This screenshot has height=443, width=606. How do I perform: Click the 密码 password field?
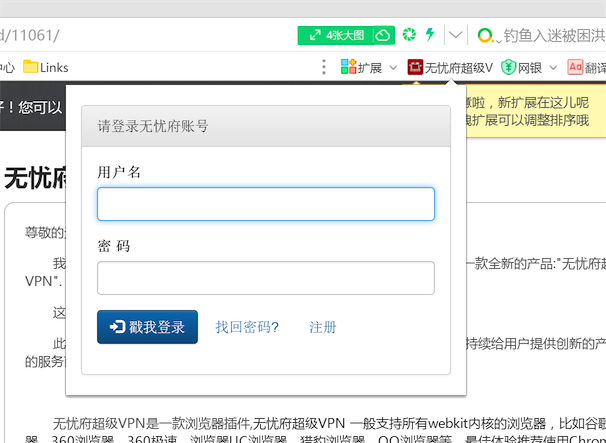coord(265,278)
